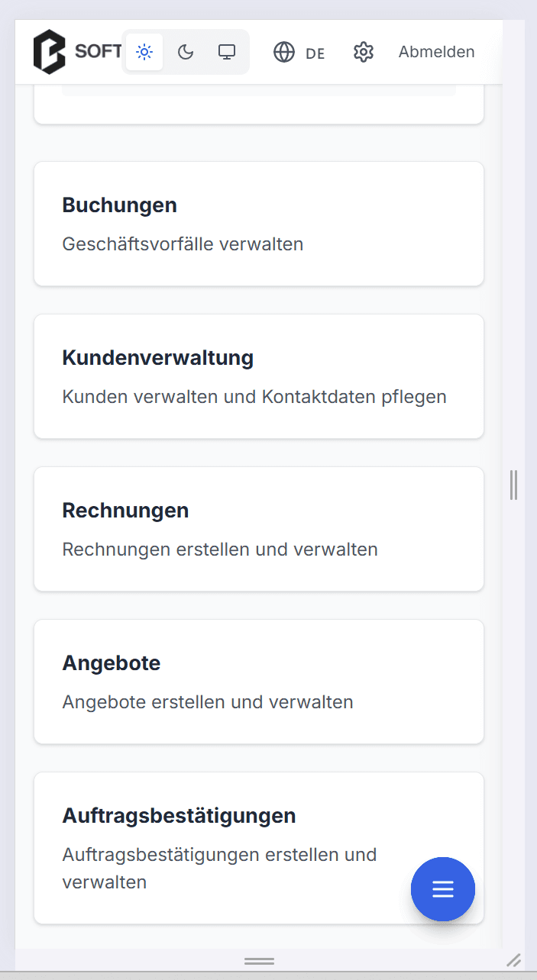The width and height of the screenshot is (537, 980).
Task: Click the vertical resize handle on right
Action: [514, 485]
